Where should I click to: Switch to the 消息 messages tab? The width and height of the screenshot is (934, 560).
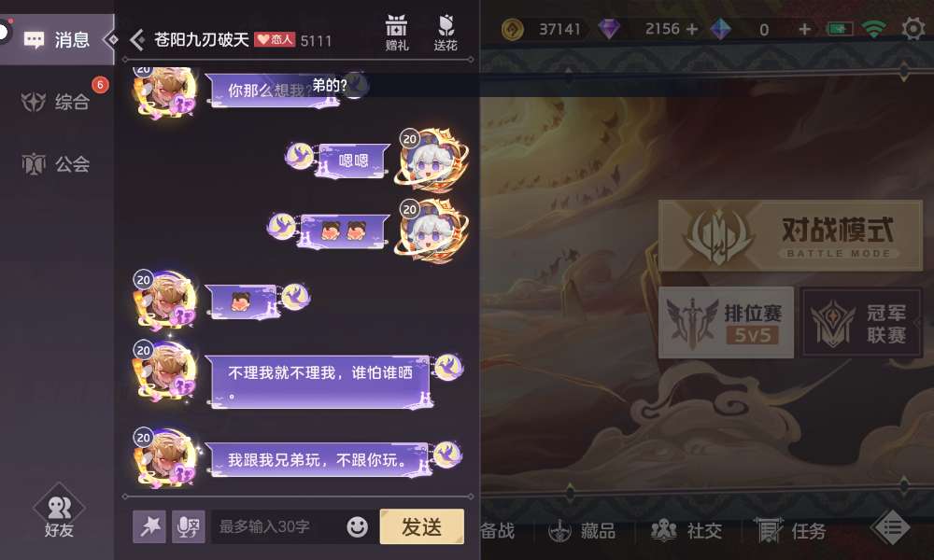click(57, 40)
